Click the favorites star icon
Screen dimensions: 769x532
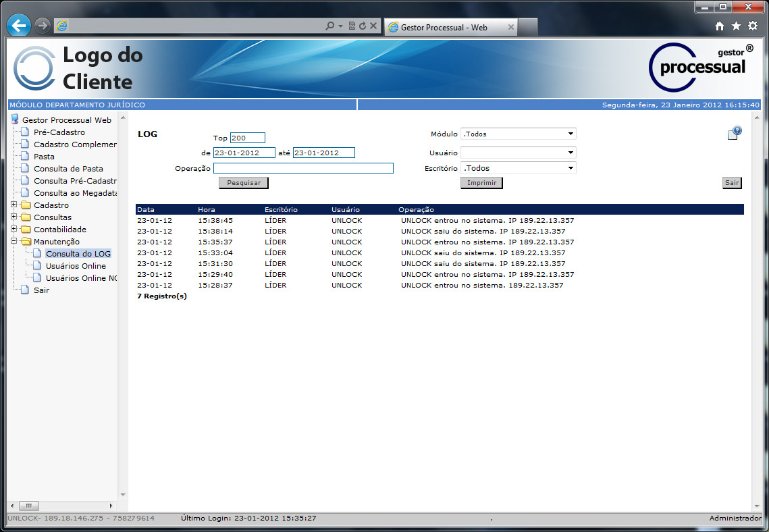[736, 26]
